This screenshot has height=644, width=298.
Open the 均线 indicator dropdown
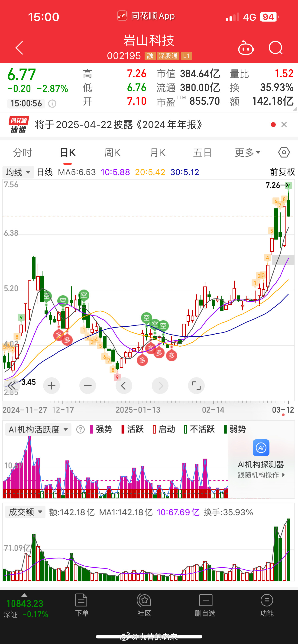click(x=18, y=172)
